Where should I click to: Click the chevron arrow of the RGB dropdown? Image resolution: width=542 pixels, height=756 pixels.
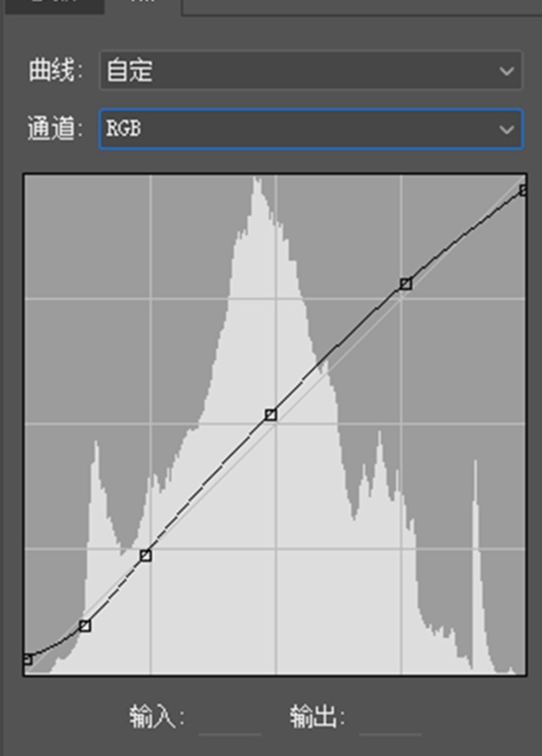click(506, 129)
